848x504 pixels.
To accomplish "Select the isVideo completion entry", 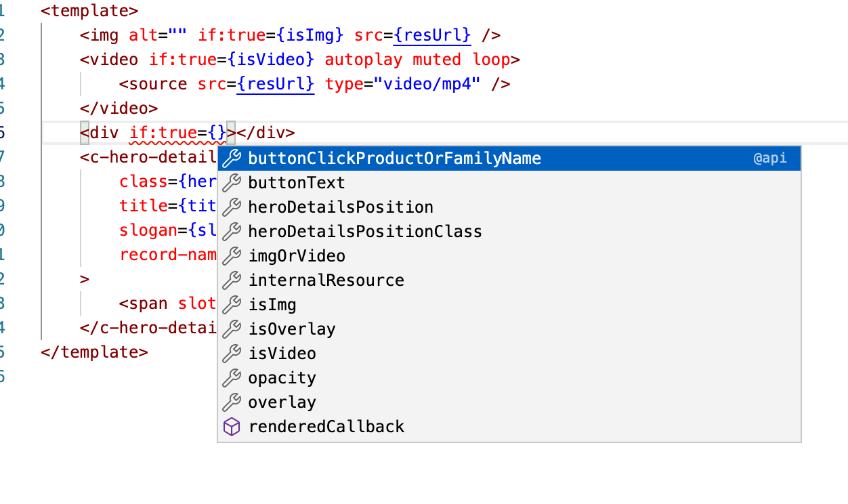I will 282,353.
